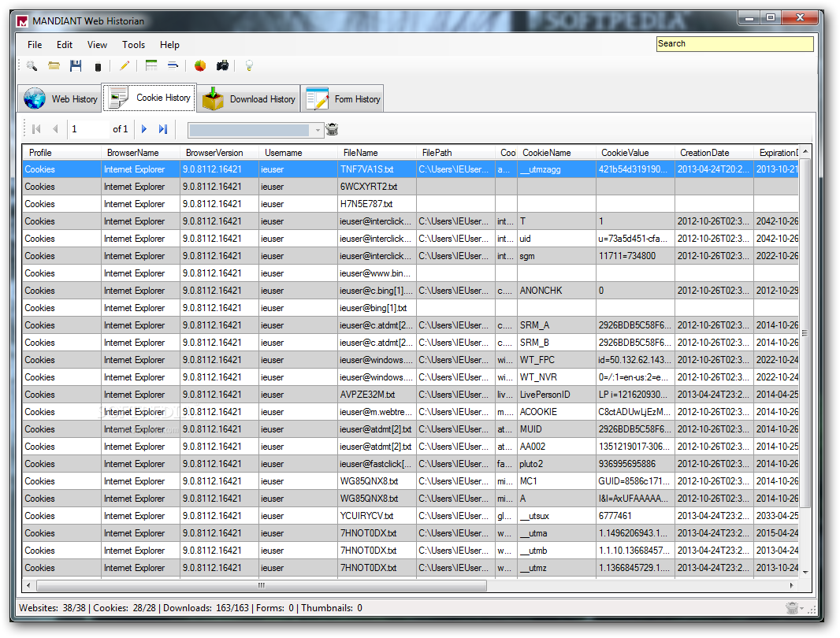The image size is (840, 638).
Task: Click the horizontal scrollbar right arrow
Action: pyautogui.click(x=792, y=585)
